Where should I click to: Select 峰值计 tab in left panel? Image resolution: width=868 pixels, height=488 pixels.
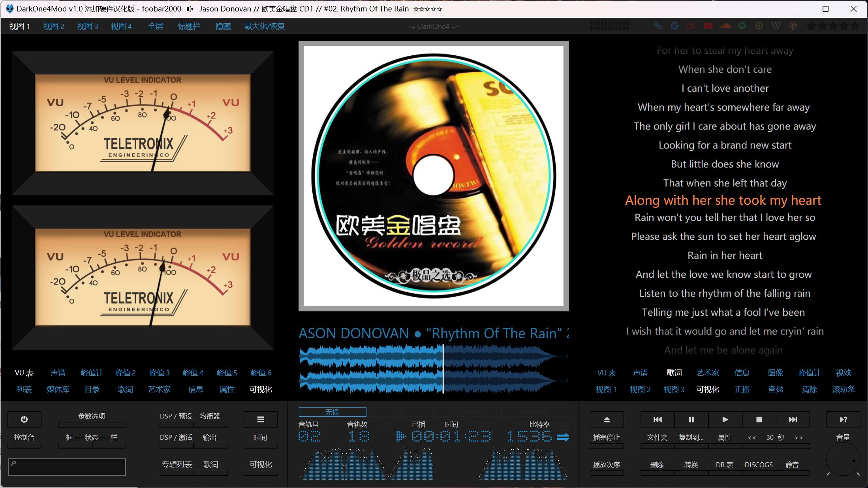(x=92, y=373)
